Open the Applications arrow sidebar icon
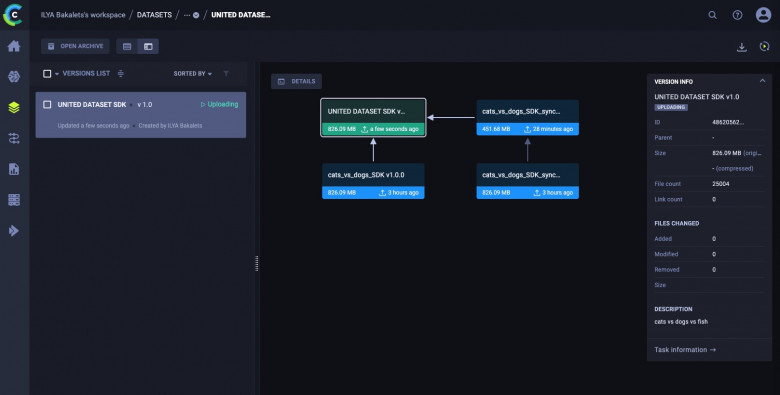 (14, 231)
